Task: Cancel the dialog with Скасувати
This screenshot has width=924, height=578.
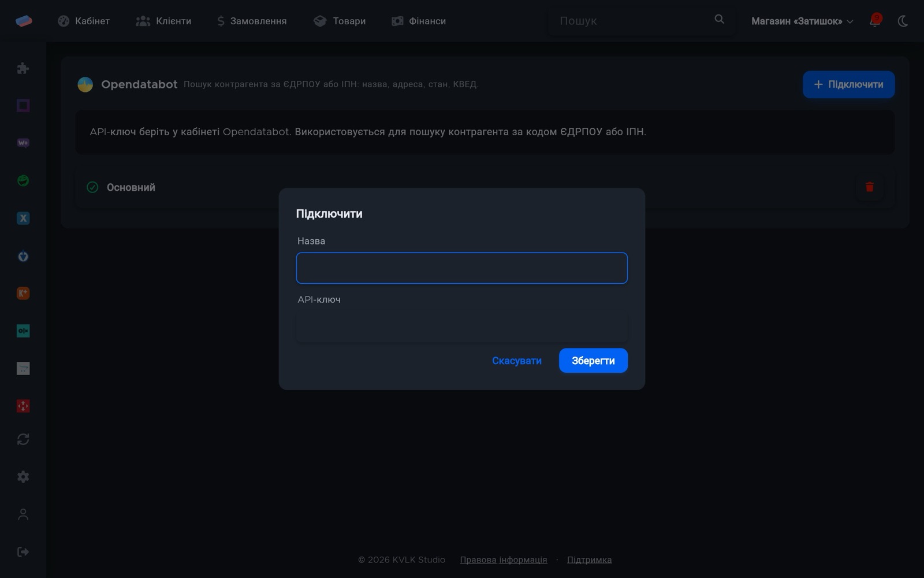Action: click(x=517, y=361)
